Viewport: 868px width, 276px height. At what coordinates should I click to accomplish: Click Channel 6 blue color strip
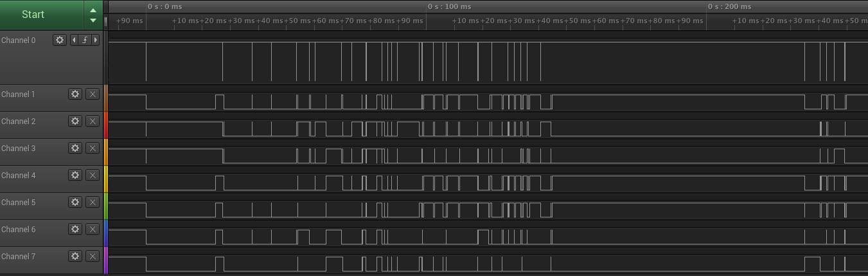tap(106, 233)
